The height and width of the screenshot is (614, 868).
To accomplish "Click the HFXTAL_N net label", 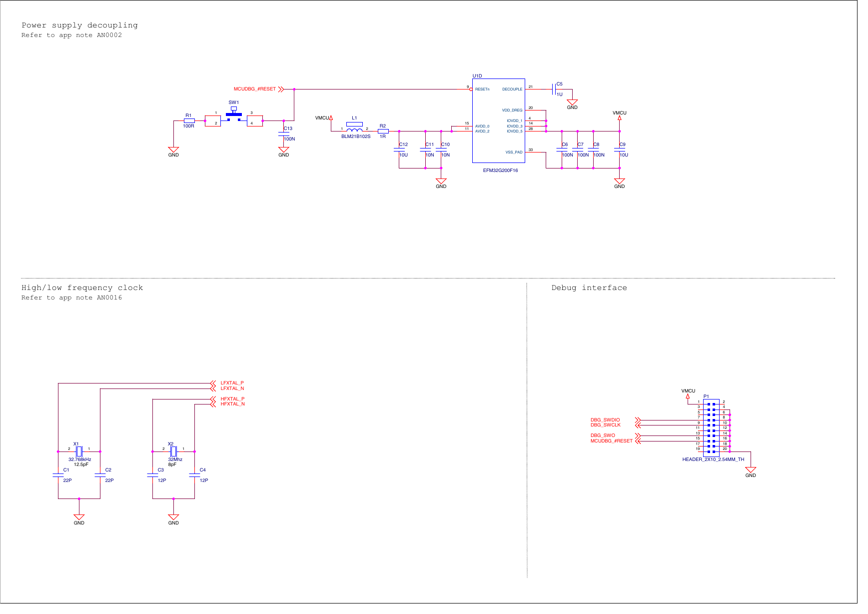I will pyautogui.click(x=233, y=404).
